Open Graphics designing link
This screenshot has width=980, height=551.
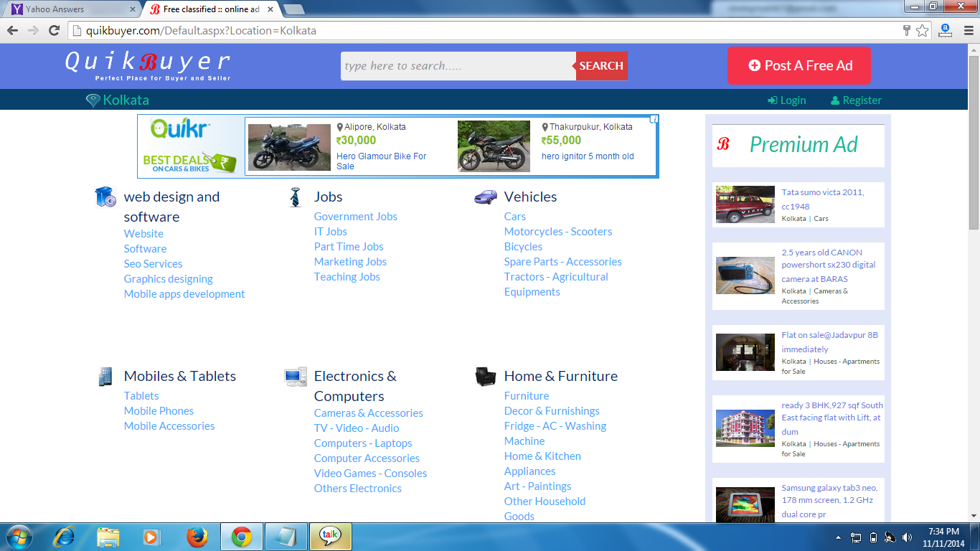click(x=169, y=278)
